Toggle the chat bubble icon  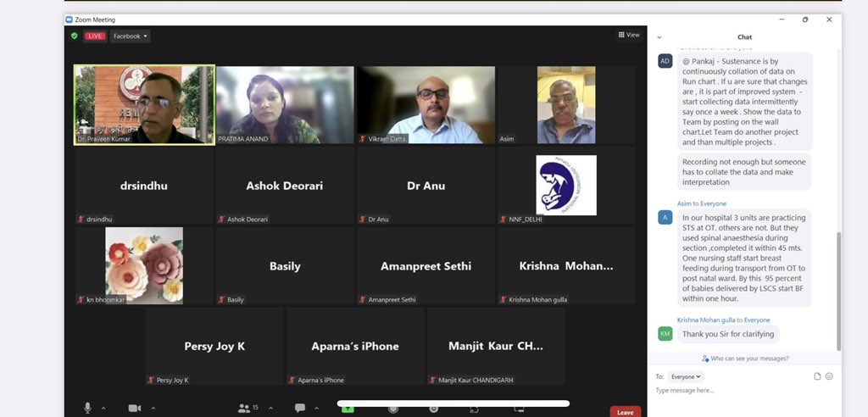point(300,408)
